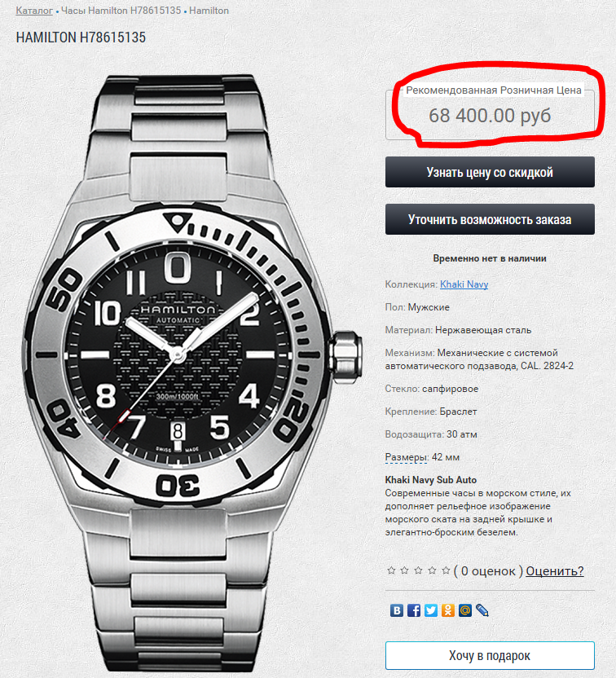Show the Размеры size details
Viewport: 616px width, 678px height.
click(x=406, y=457)
